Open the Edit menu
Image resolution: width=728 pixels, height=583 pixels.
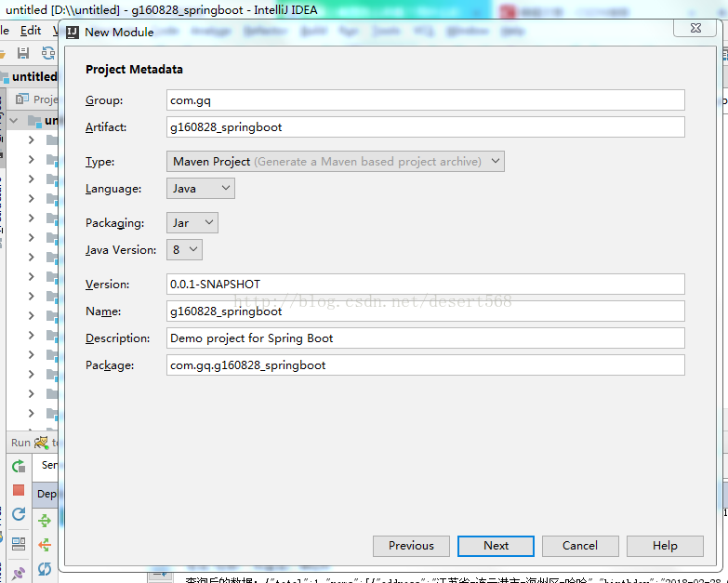coord(31,31)
